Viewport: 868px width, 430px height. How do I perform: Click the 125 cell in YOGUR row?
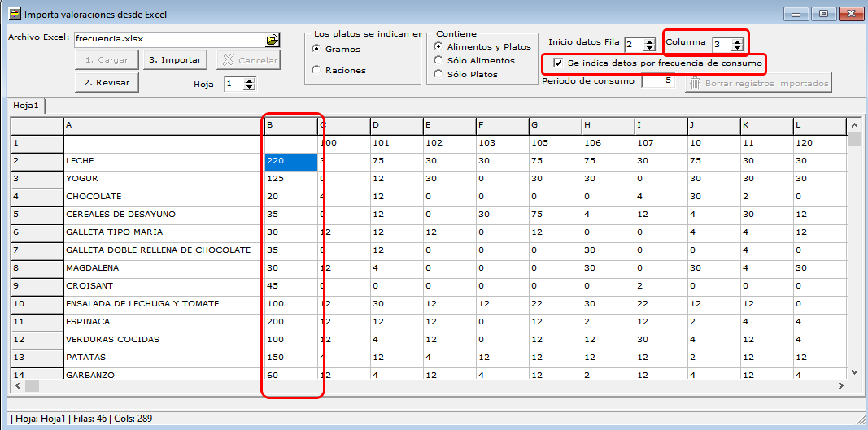(x=290, y=179)
